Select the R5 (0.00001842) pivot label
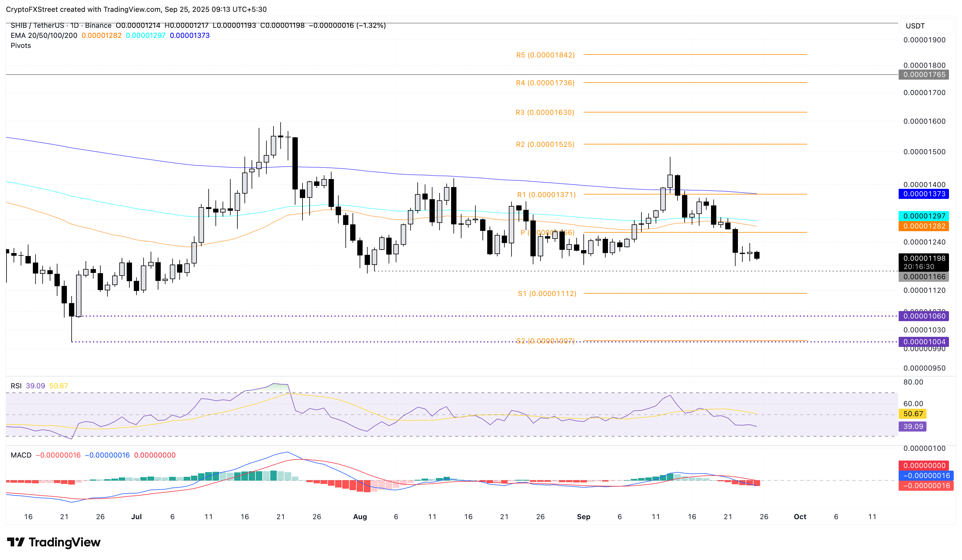Viewport: 962px width, 560px height. pyautogui.click(x=545, y=55)
